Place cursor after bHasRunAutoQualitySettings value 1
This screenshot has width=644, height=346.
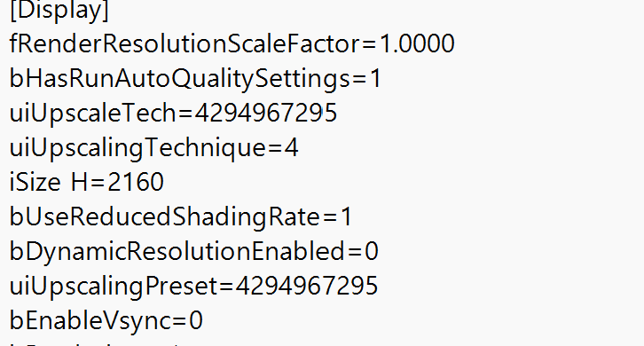383,78
